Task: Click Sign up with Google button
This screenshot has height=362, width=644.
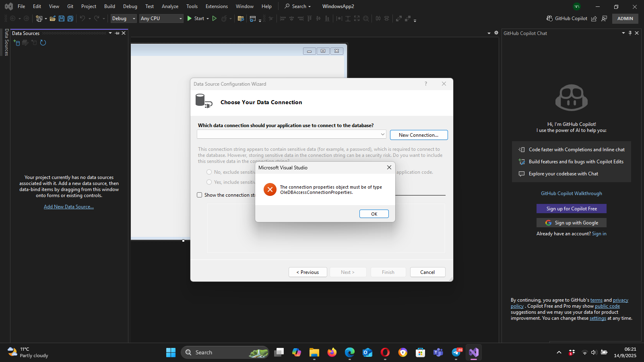Action: (x=572, y=223)
